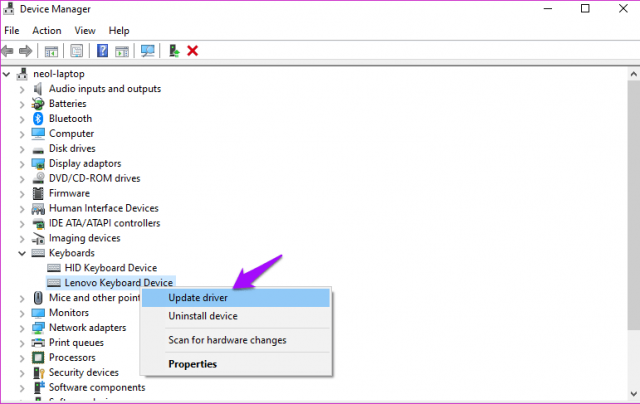The image size is (640, 404).
Task: Collapse the neol-laptop root node
Action: point(7,74)
